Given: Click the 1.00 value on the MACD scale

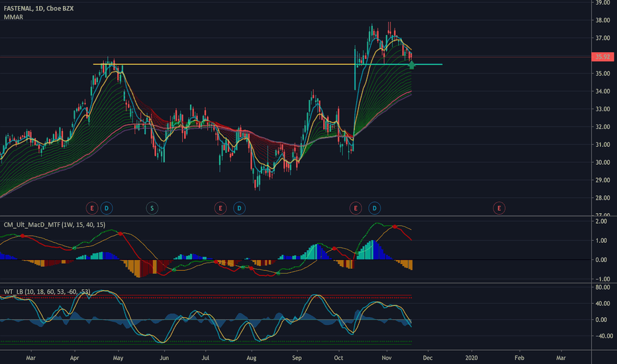Looking at the screenshot, I should (x=601, y=240).
